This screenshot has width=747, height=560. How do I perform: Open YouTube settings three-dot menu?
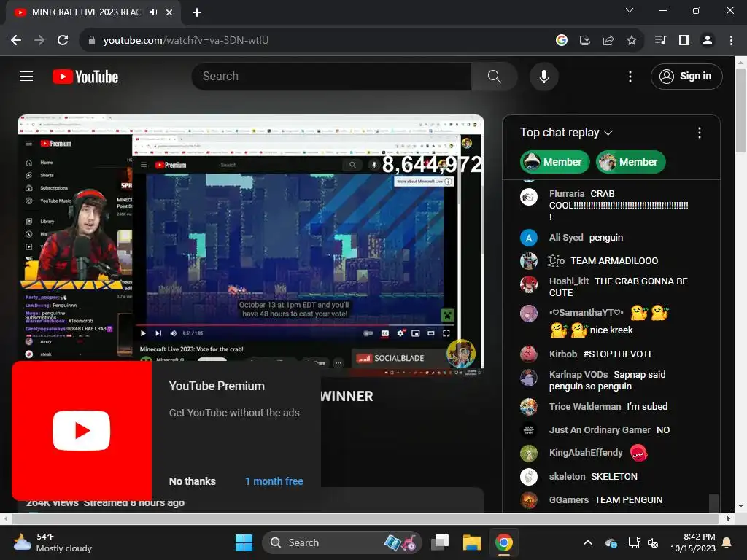(630, 76)
